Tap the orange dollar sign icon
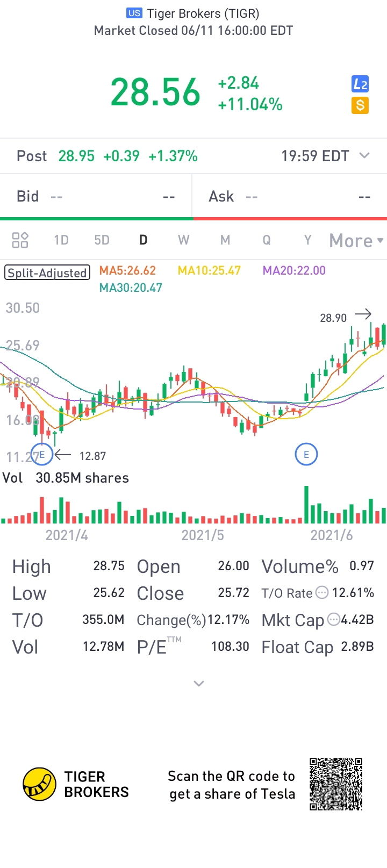 pos(360,105)
